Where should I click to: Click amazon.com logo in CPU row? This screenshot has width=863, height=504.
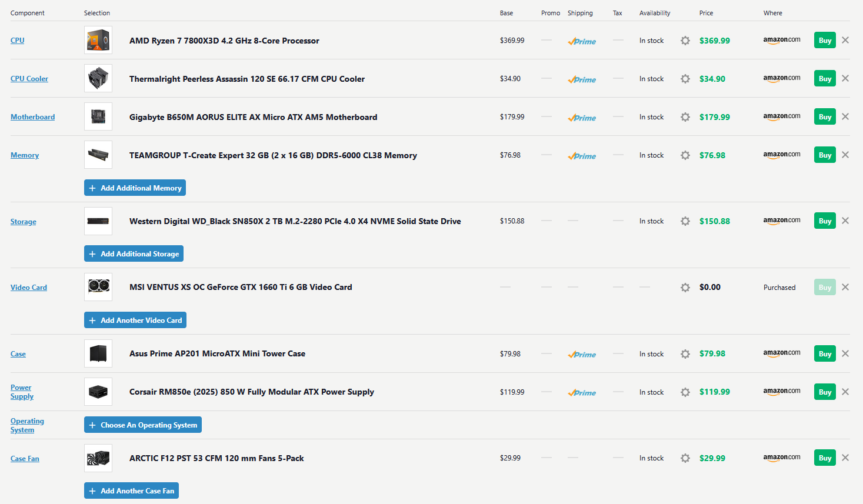point(782,41)
